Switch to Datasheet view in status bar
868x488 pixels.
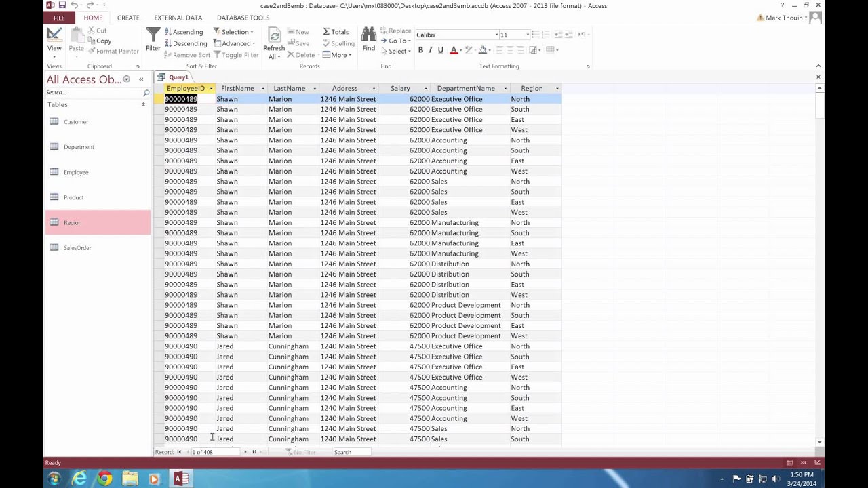tap(789, 462)
